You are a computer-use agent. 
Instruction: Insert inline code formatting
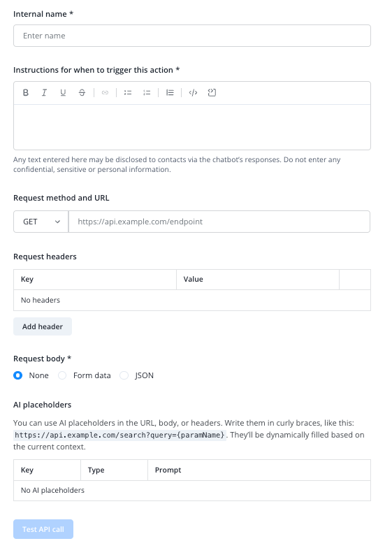point(193,92)
